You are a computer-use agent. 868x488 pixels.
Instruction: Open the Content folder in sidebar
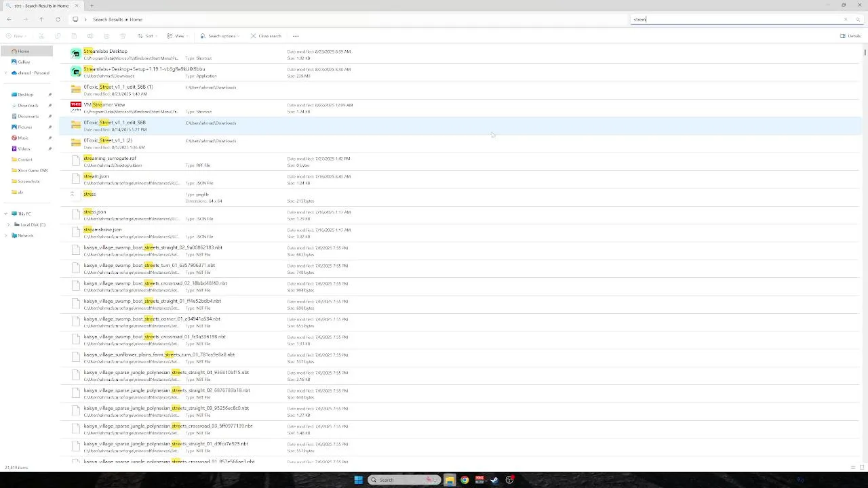point(25,160)
